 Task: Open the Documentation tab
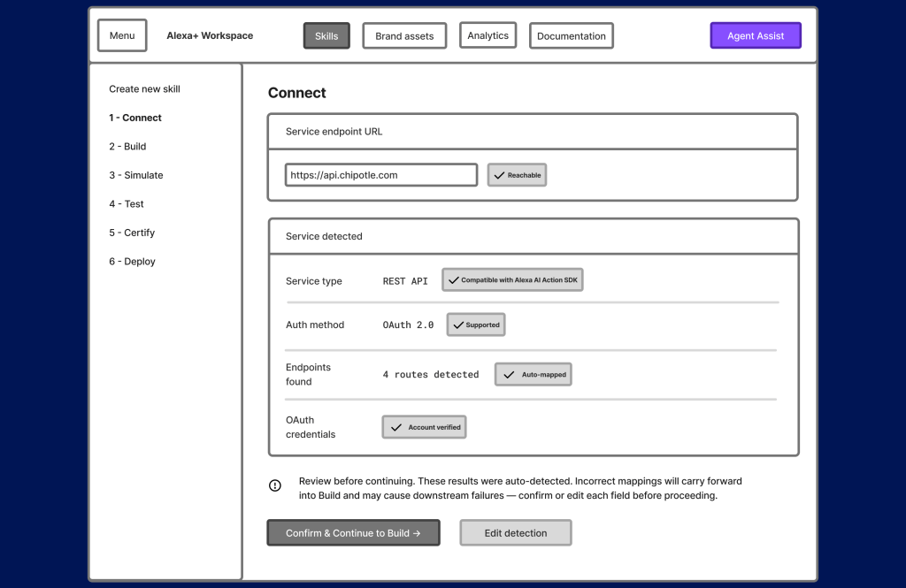pos(571,36)
